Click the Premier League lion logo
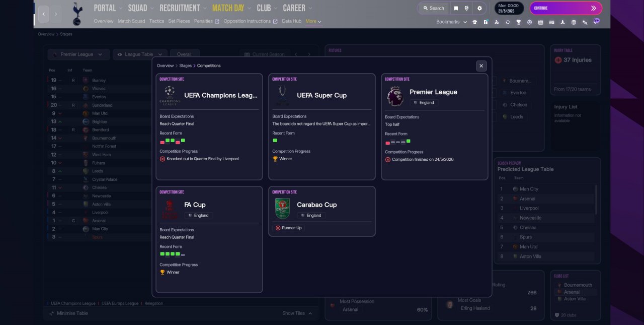 click(395, 96)
